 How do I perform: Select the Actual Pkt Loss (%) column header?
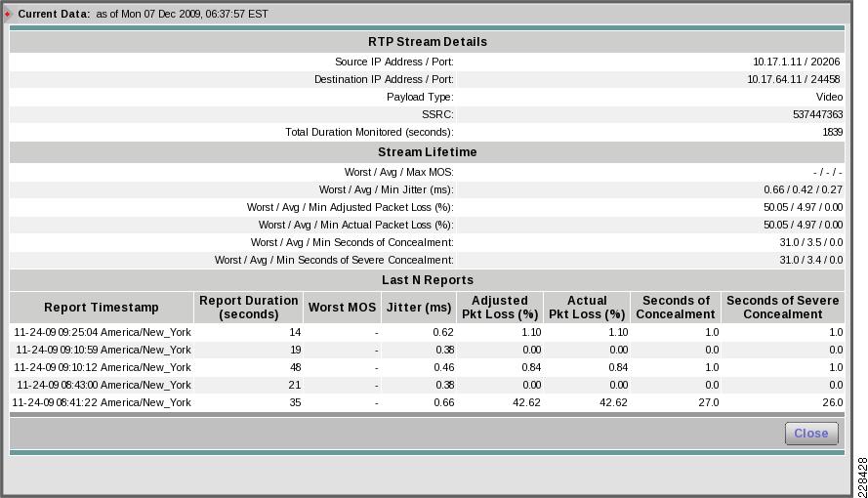[587, 308]
